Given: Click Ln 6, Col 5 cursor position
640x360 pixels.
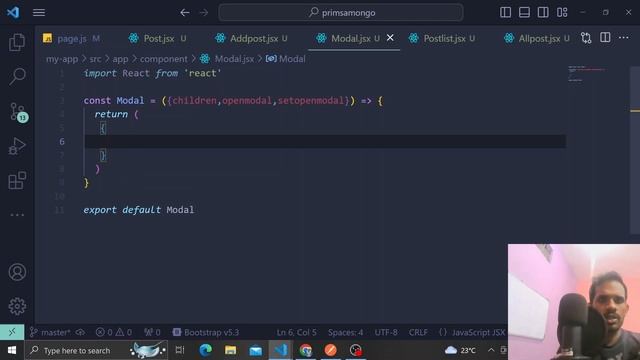Looking at the screenshot, I should pos(296,332).
